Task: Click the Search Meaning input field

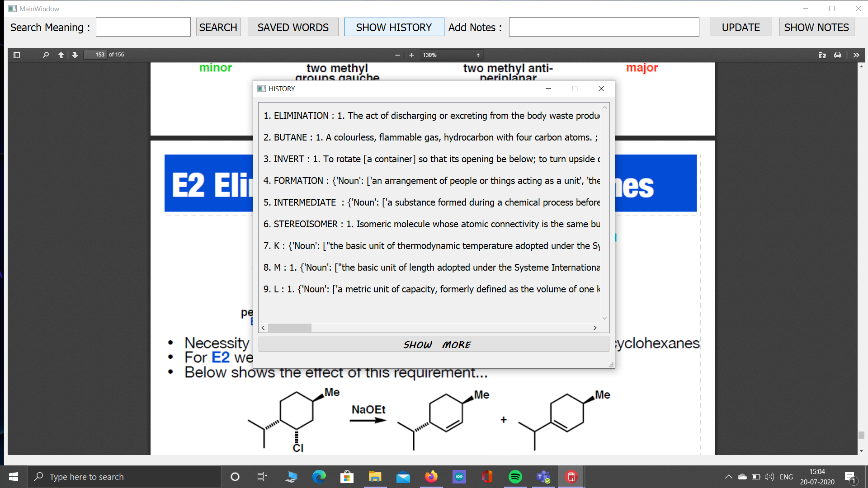Action: click(143, 27)
